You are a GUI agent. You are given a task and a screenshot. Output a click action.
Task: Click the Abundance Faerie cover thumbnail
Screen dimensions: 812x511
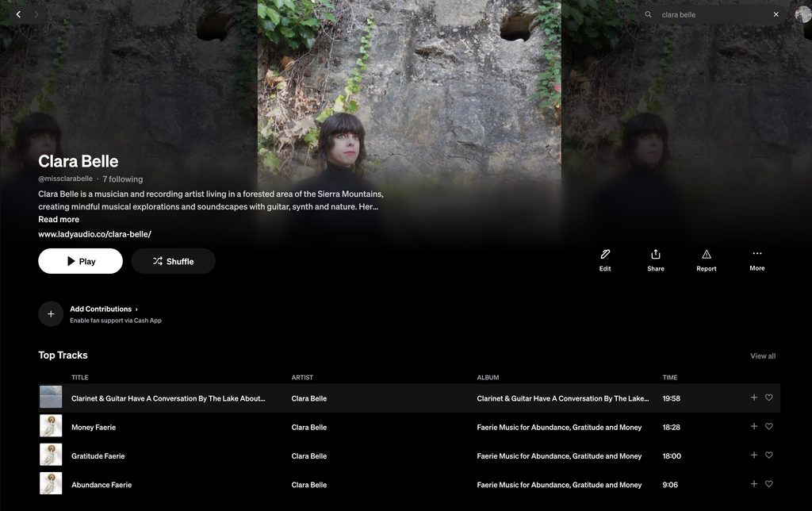tap(51, 483)
